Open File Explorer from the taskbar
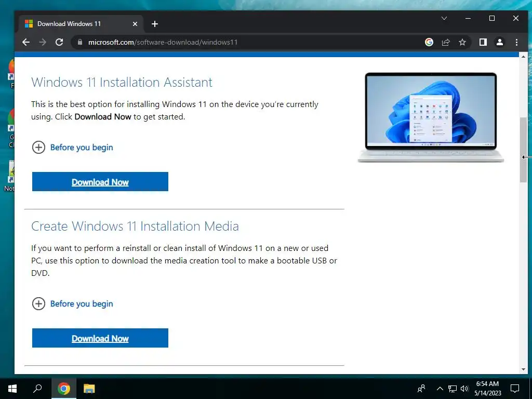This screenshot has width=532, height=399. 89,389
